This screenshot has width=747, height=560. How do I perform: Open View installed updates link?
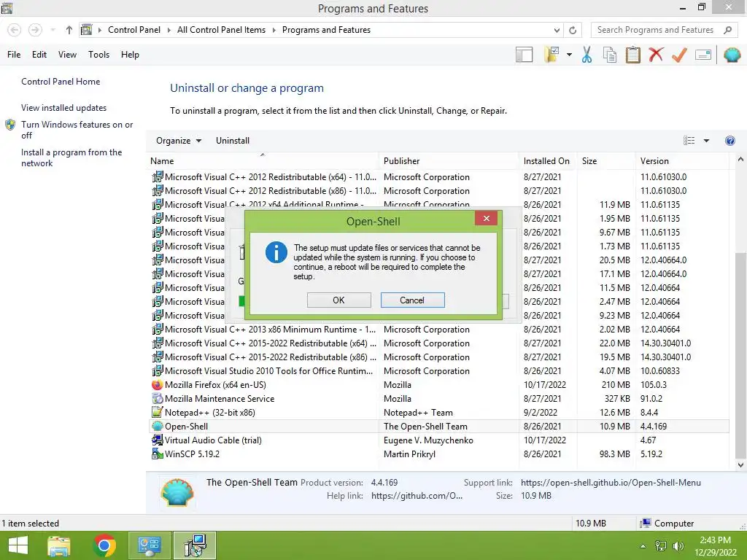[64, 108]
